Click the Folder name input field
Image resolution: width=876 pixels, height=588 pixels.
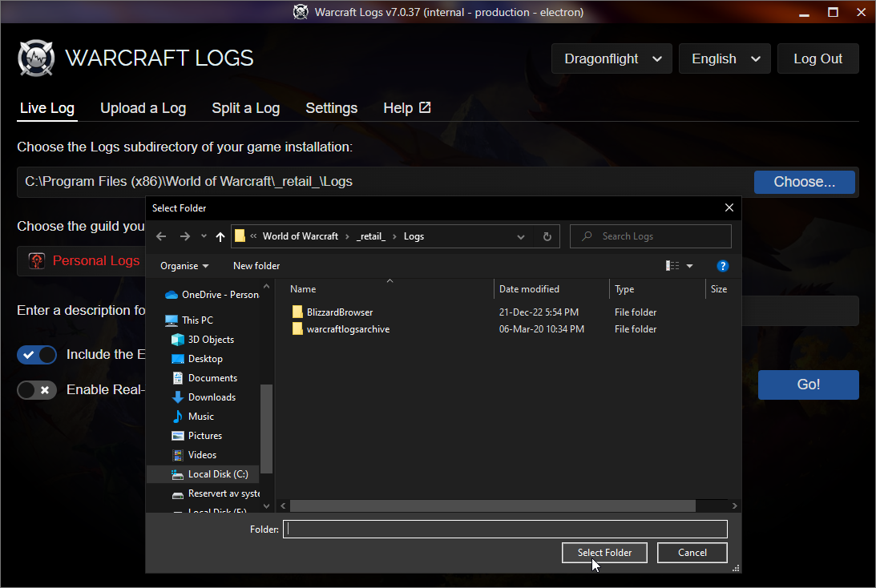click(x=505, y=529)
